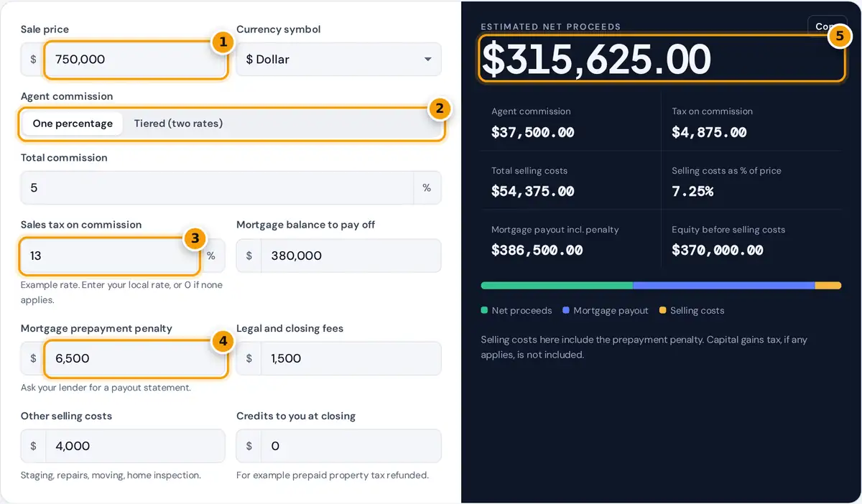Click the Copy button in results panel
Viewport: 862px width, 504px height.
pos(827,26)
